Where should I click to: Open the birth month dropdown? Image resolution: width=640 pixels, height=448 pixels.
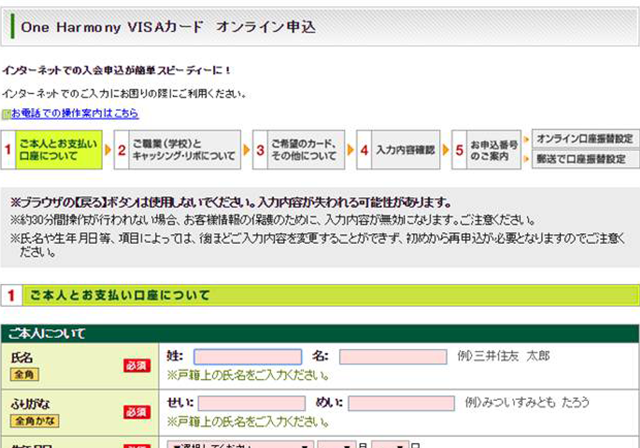tap(337, 442)
